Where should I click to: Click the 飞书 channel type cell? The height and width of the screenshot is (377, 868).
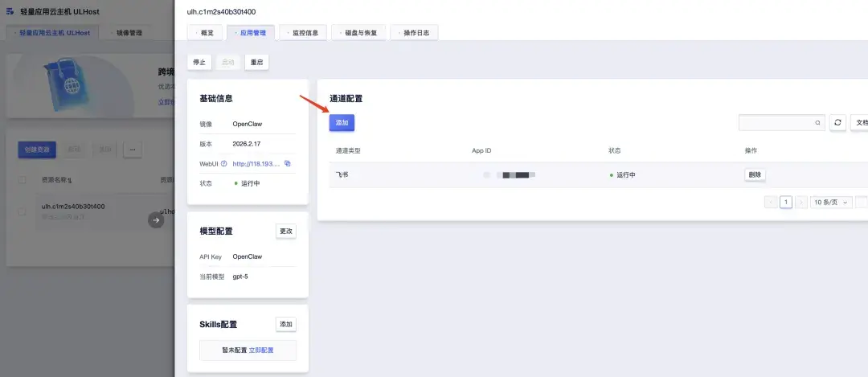pyautogui.click(x=342, y=175)
